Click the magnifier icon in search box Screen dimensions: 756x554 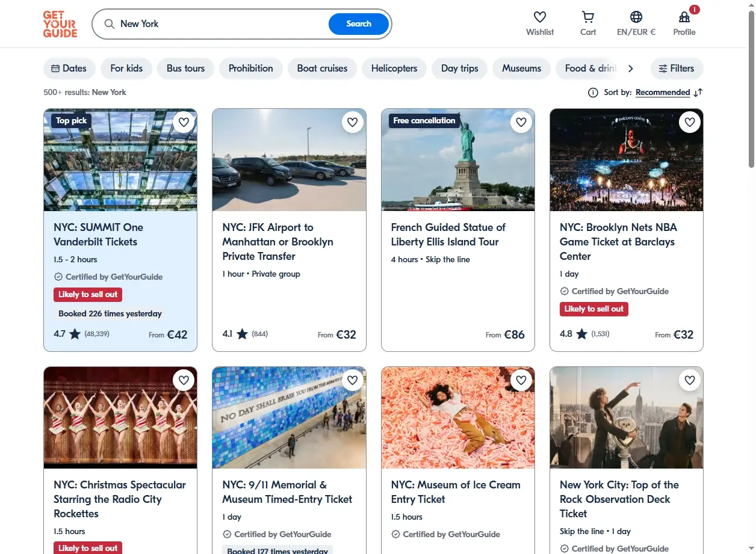pyautogui.click(x=109, y=24)
